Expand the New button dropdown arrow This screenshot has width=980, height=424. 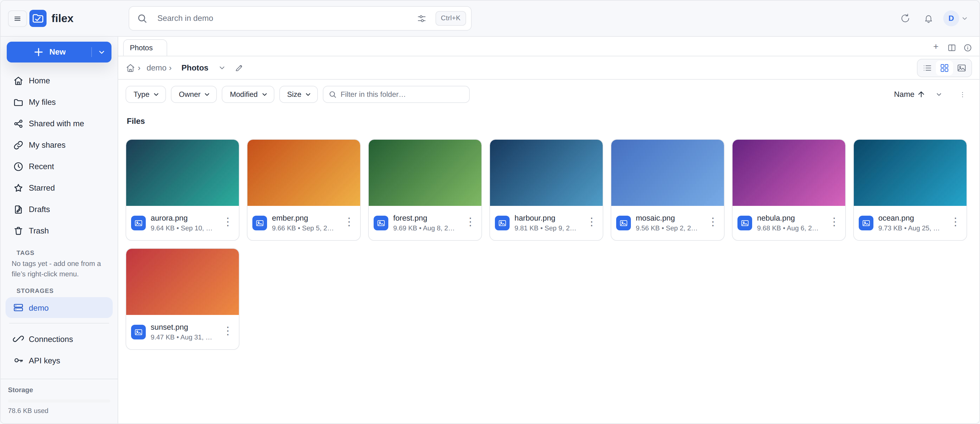tap(102, 52)
